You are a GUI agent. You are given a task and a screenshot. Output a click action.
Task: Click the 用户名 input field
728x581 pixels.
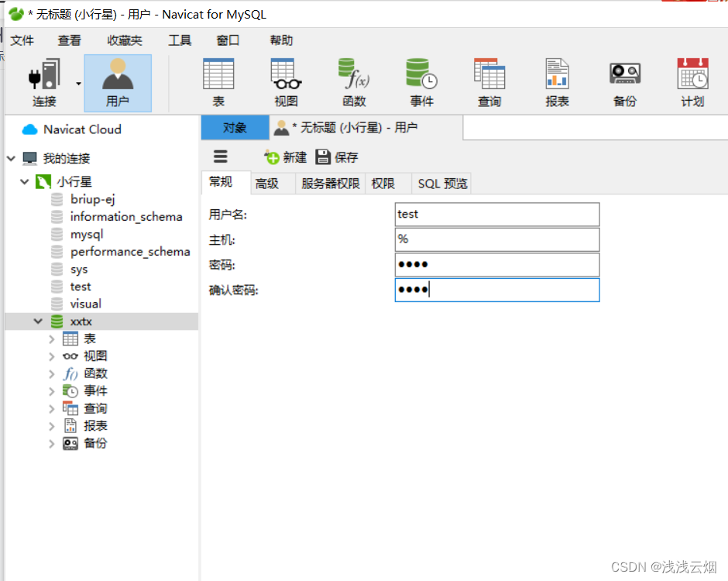point(497,214)
